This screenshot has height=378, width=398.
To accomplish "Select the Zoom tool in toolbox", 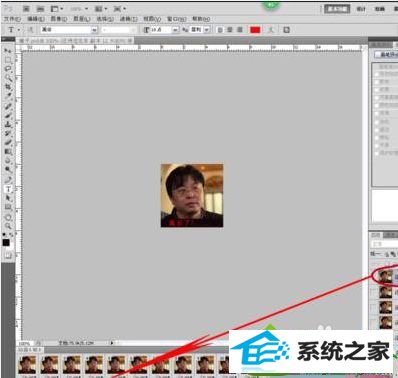I will click(x=8, y=226).
